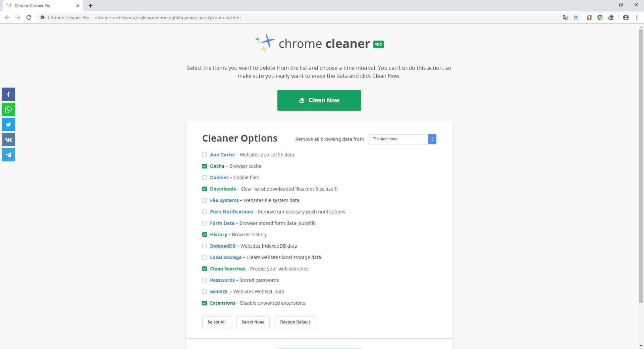Screen dimensions: 644x349
Task: Share via the Twitter sidebar icon
Action: click(x=8, y=124)
